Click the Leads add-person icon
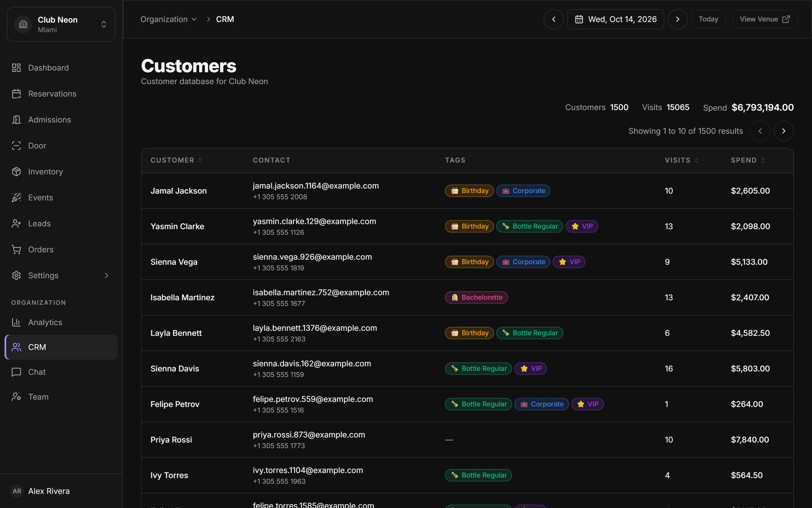Screen dimensions: 812x508 (x=16, y=224)
